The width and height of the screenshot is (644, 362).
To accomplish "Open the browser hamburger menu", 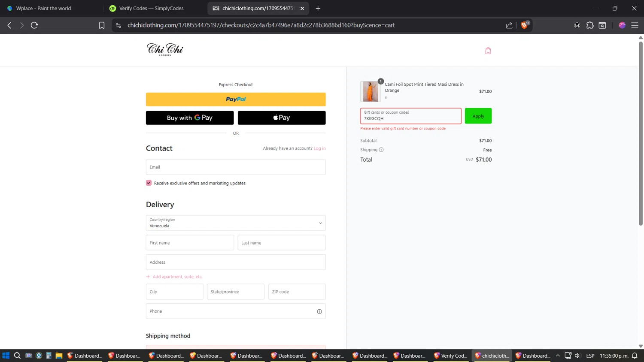I will [x=635, y=25].
